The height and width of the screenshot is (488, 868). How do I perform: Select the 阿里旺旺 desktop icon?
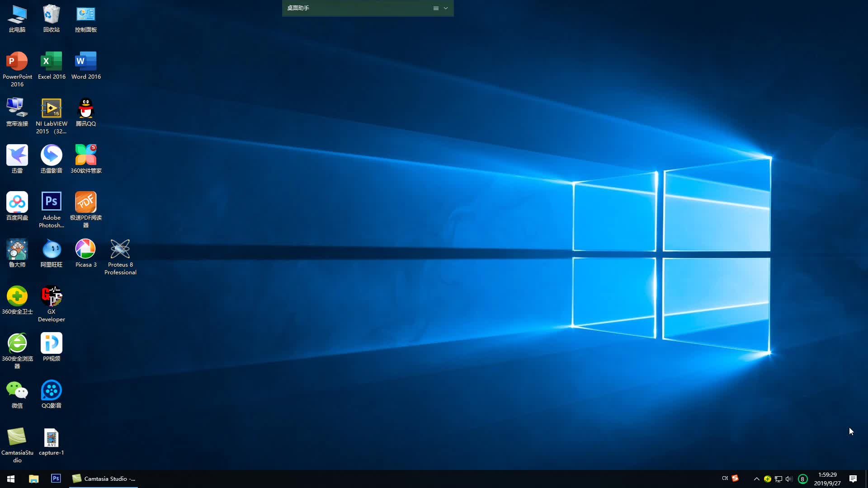tap(52, 253)
